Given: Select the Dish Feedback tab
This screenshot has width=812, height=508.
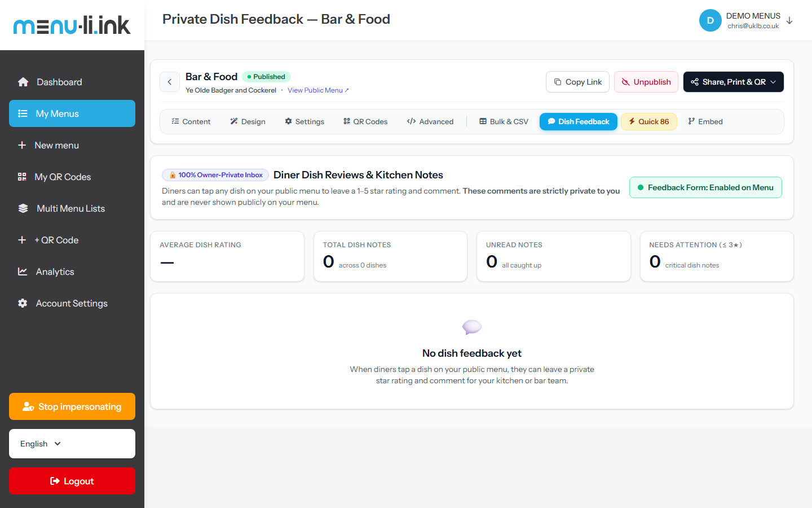Looking at the screenshot, I should coord(579,121).
